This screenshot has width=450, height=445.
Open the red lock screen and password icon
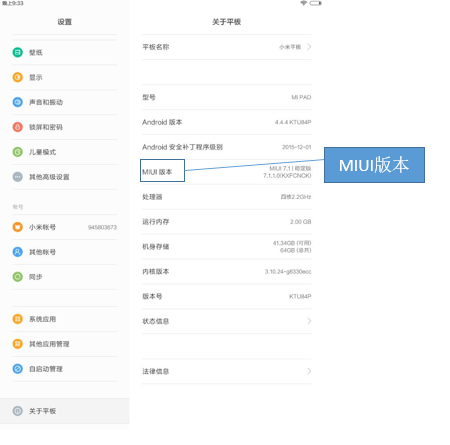[18, 127]
